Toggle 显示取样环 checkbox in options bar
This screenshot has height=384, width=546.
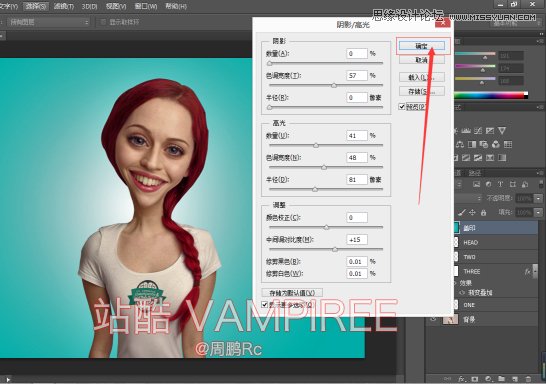[x=103, y=22]
